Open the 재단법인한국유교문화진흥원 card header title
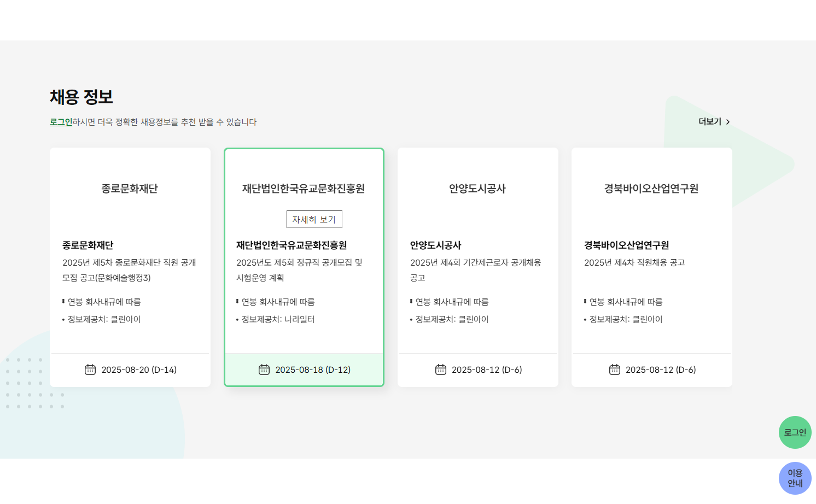The image size is (816, 504). click(x=304, y=189)
